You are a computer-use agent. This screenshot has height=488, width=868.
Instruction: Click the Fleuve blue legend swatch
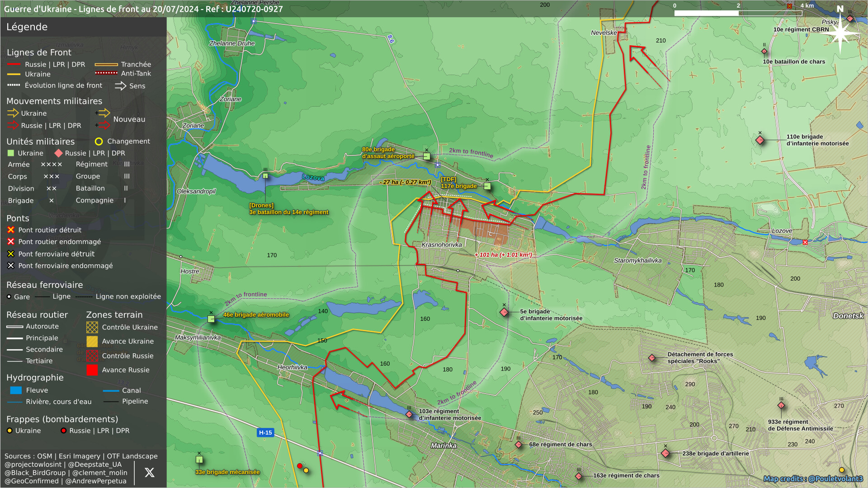tap(16, 390)
